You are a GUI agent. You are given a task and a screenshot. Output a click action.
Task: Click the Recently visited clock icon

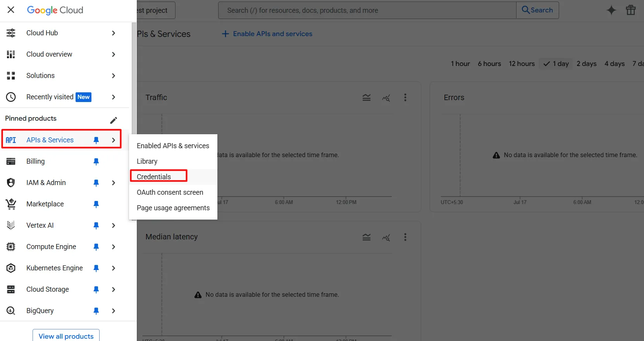(11, 97)
